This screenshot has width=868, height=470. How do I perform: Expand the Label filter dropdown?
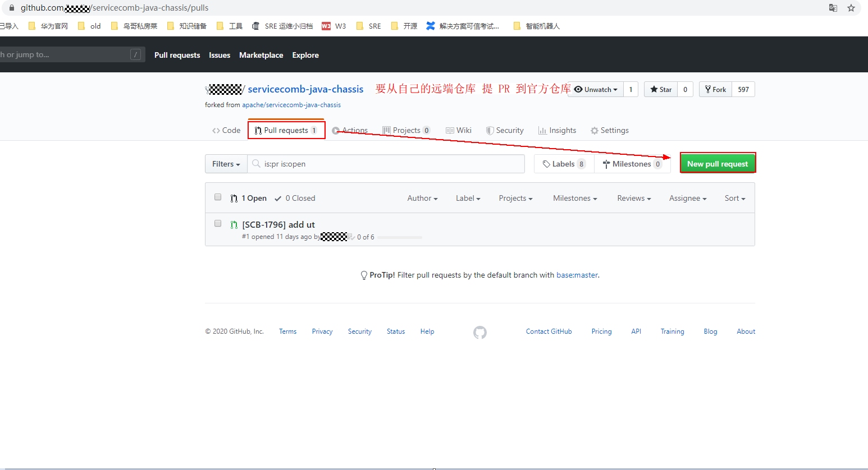tap(468, 198)
